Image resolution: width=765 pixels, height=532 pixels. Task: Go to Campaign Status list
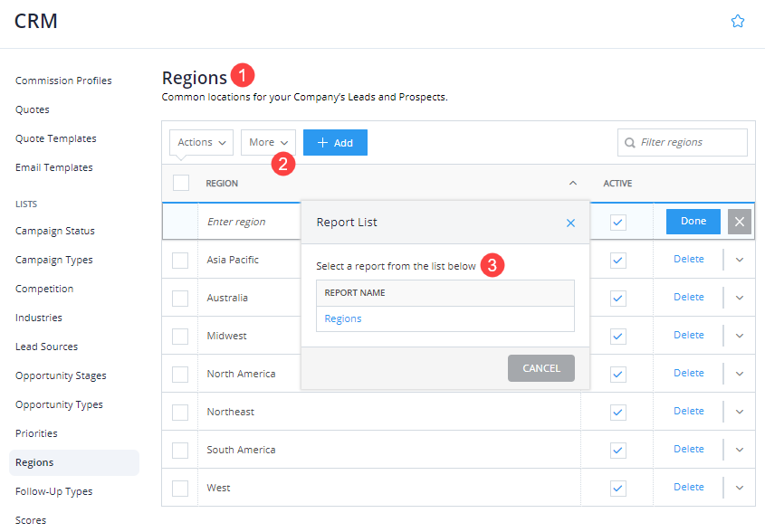click(x=54, y=231)
